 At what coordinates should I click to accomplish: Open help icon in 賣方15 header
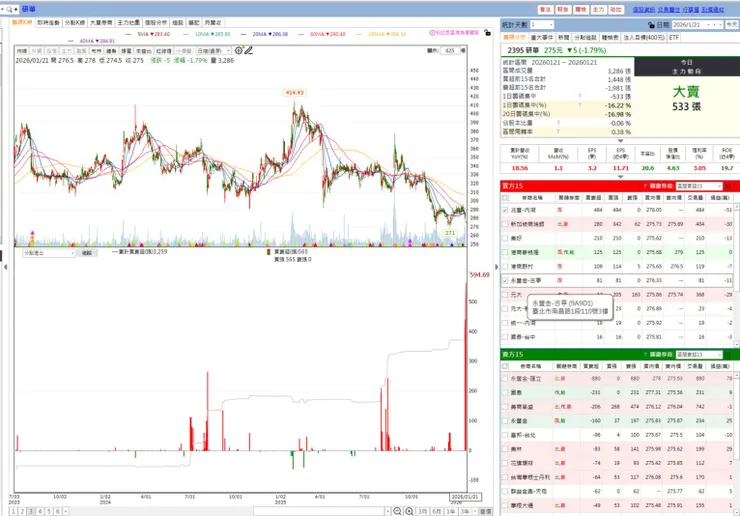(x=645, y=355)
